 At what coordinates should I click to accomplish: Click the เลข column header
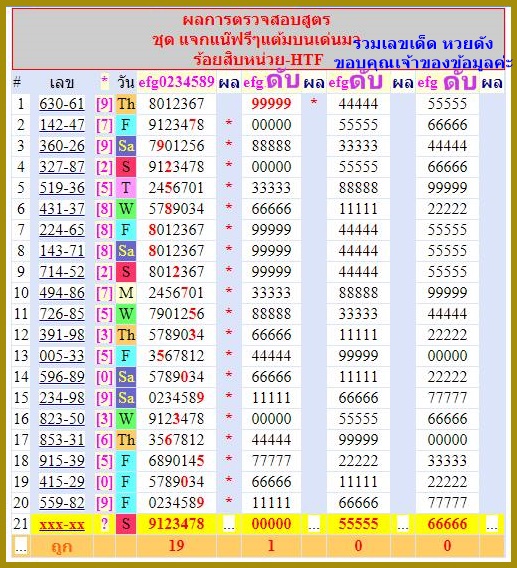click(x=62, y=83)
